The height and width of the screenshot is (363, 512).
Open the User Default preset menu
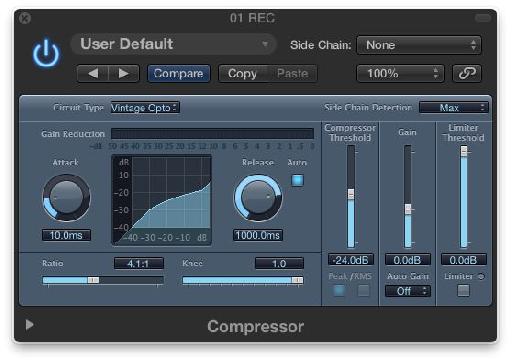174,44
